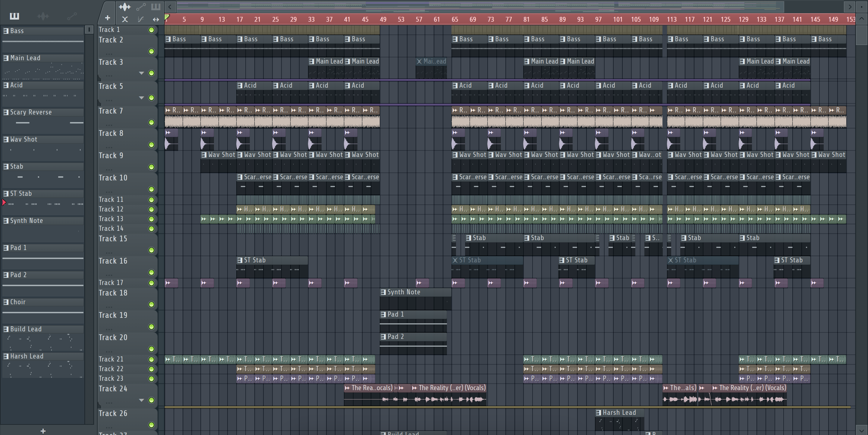The width and height of the screenshot is (868, 435).
Task: Toggle the Track 10 mute LED
Action: tap(152, 189)
